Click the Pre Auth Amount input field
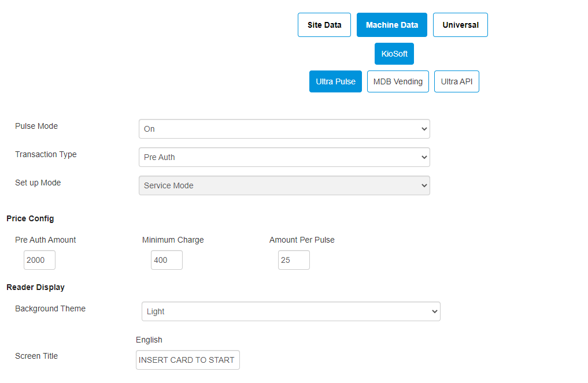The width and height of the screenshot is (588, 383). pyautogui.click(x=39, y=260)
